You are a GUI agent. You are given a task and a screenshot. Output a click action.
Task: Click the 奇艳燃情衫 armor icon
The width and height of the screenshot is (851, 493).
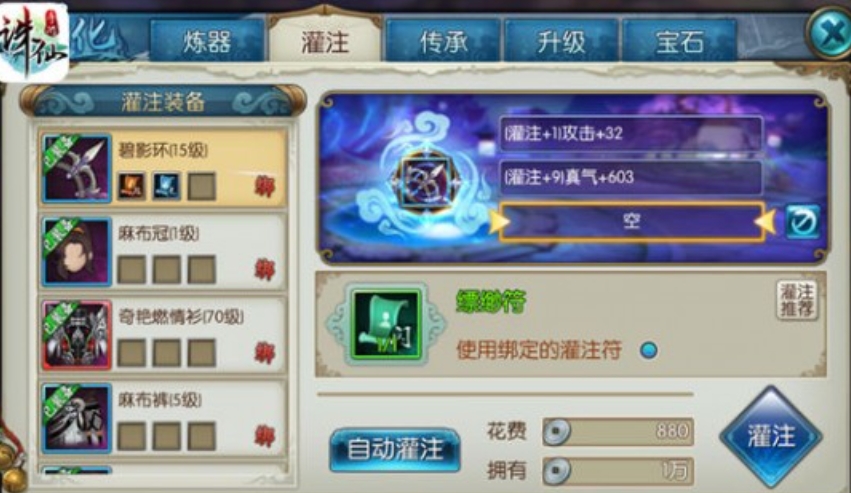tap(77, 335)
